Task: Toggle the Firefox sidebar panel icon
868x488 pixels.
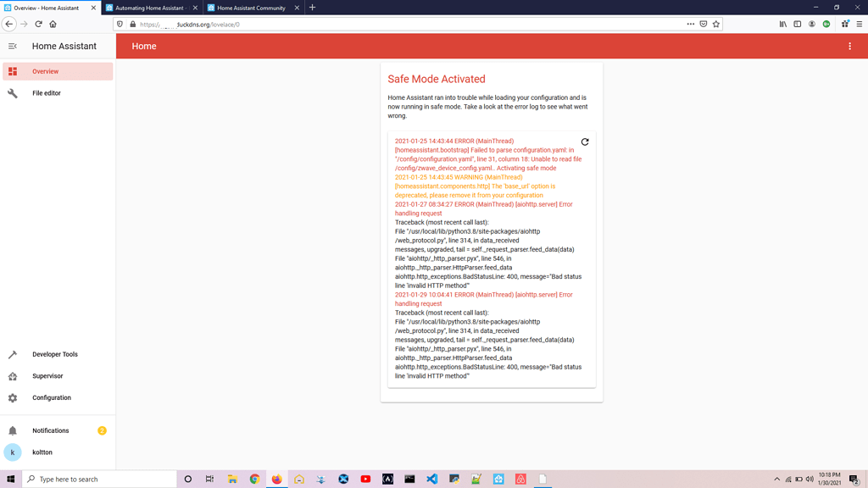Action: (797, 24)
